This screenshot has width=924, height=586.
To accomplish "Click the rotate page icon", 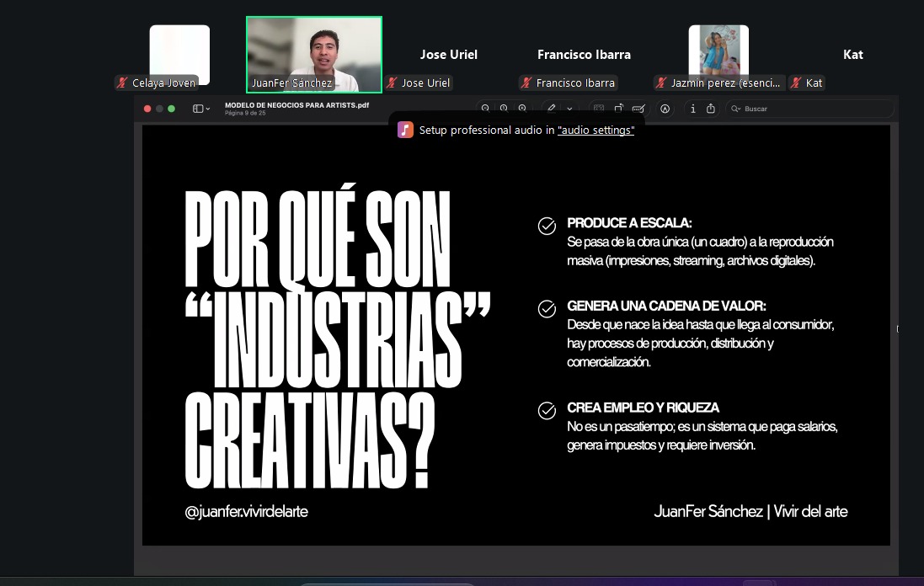I will [618, 109].
